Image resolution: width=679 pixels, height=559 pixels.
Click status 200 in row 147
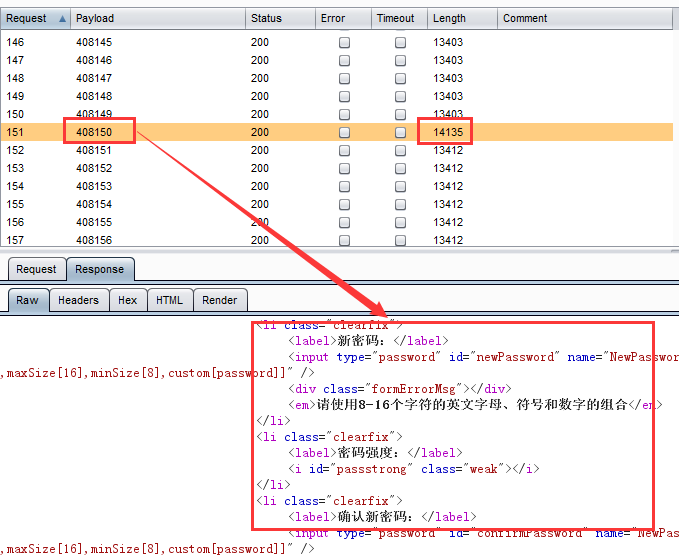260,60
